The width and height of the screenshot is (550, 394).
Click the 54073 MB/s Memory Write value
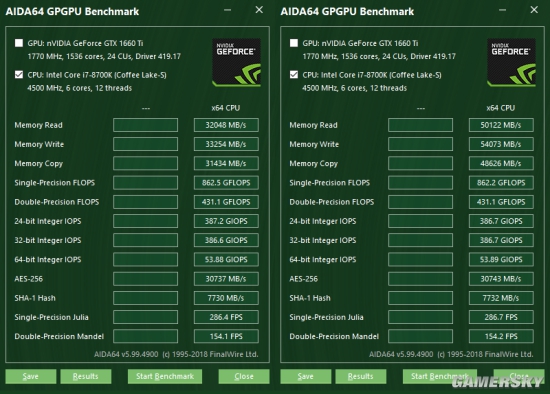pyautogui.click(x=501, y=144)
